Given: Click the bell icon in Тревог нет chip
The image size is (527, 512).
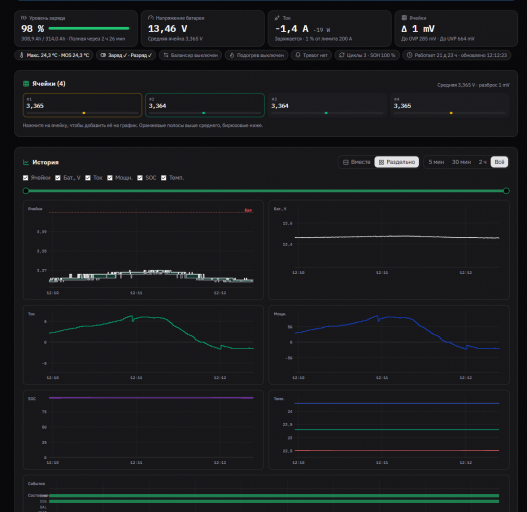Looking at the screenshot, I should click(298, 55).
